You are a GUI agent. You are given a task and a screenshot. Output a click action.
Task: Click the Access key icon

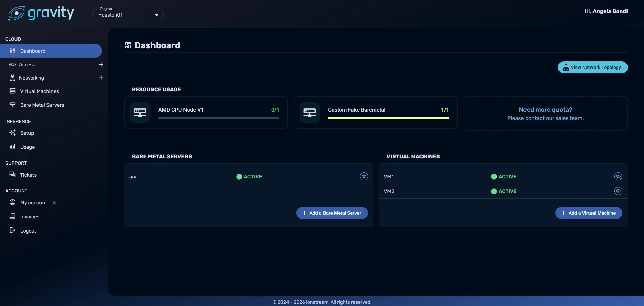point(13,65)
